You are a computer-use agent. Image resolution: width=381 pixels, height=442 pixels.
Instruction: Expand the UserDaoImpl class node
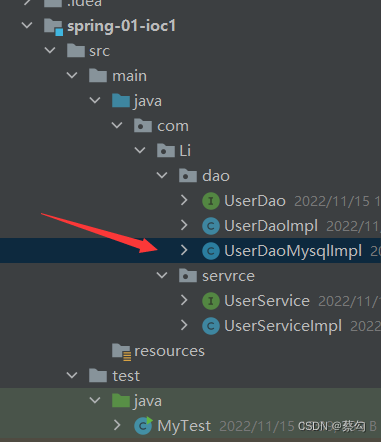[184, 225]
